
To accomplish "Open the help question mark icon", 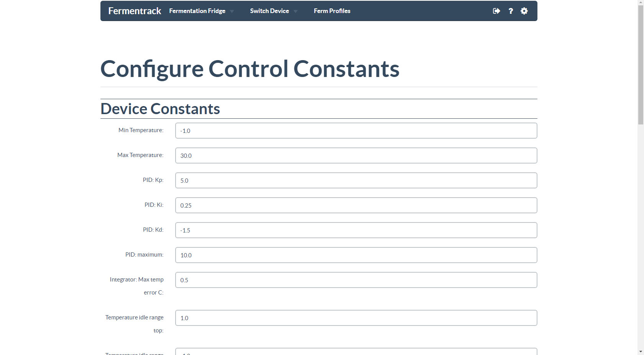I will [x=511, y=11].
